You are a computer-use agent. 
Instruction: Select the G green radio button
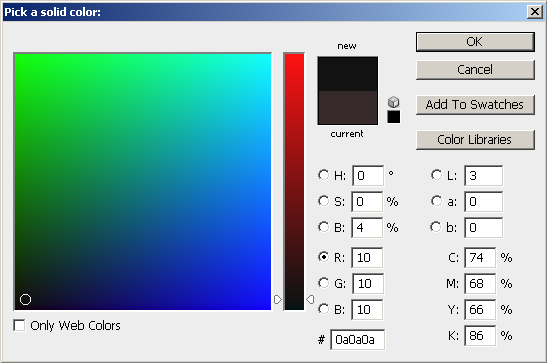(323, 283)
